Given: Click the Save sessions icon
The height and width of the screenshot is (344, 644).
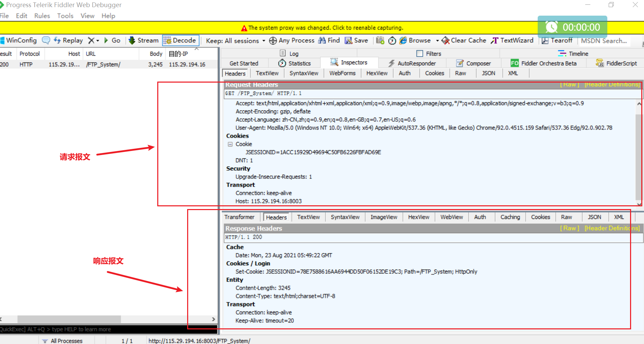Looking at the screenshot, I should pos(348,40).
